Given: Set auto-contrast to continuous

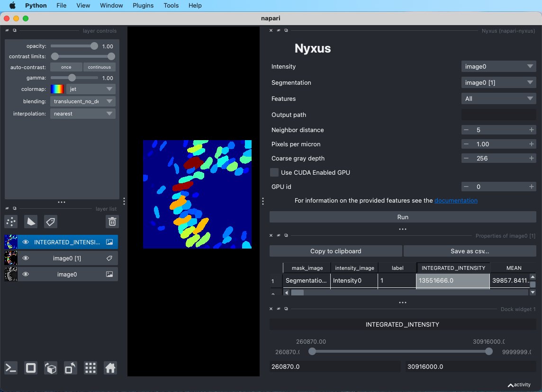Looking at the screenshot, I should pos(99,67).
